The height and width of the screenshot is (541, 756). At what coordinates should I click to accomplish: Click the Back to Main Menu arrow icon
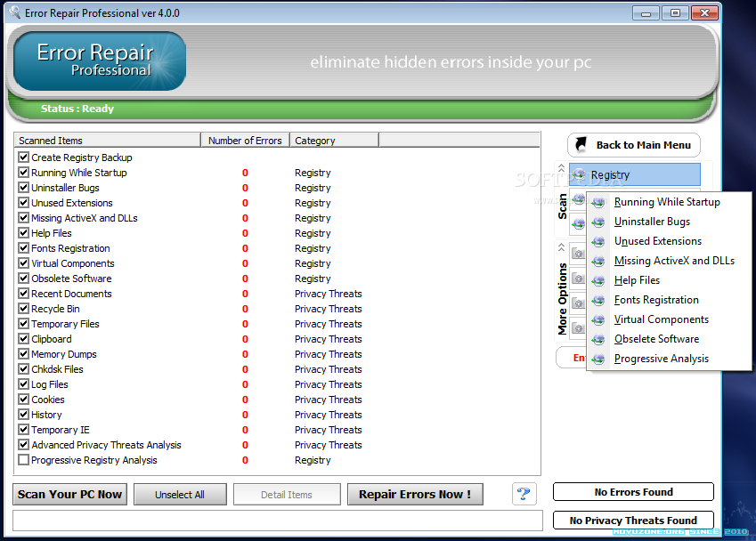[x=581, y=145]
